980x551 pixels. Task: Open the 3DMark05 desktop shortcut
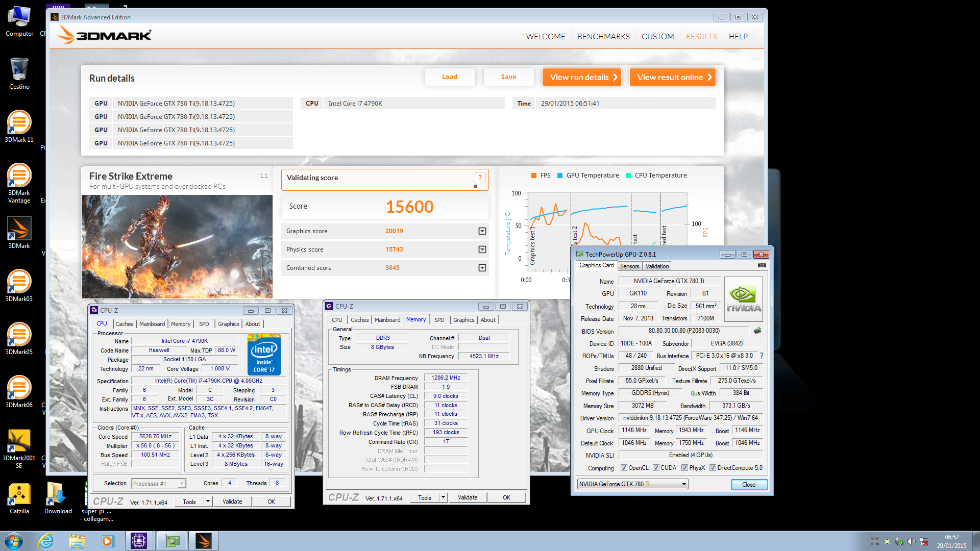click(19, 339)
